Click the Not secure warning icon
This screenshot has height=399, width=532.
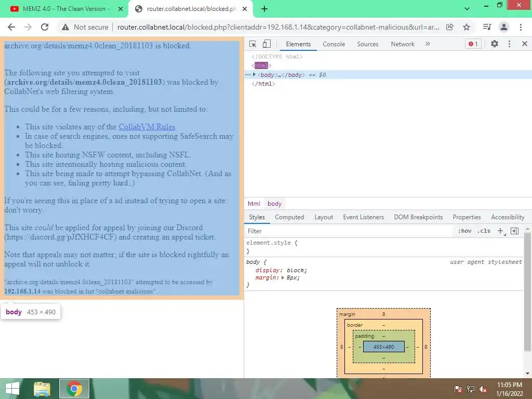[x=65, y=27]
